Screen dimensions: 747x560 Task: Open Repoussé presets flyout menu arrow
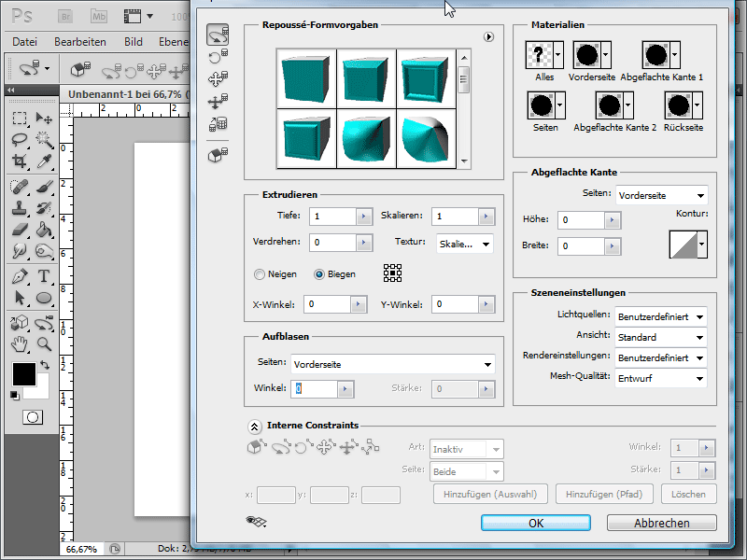488,36
